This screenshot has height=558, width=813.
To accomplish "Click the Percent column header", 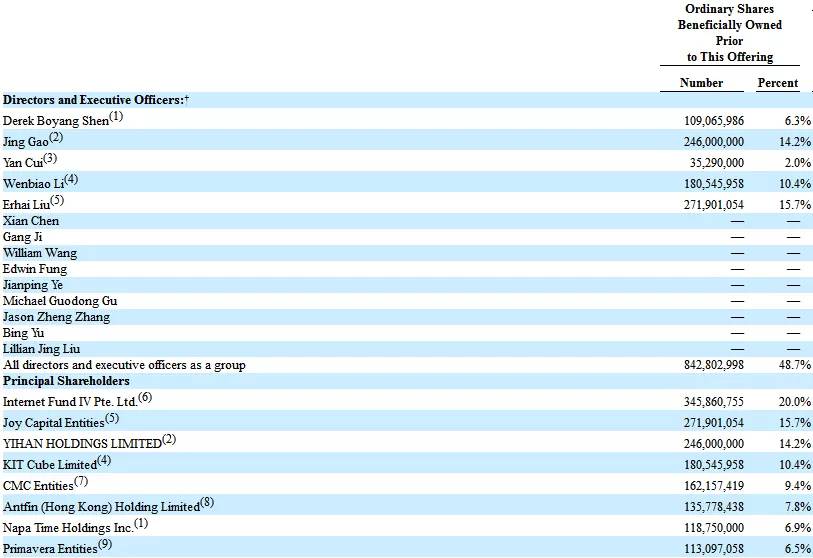I will point(778,83).
